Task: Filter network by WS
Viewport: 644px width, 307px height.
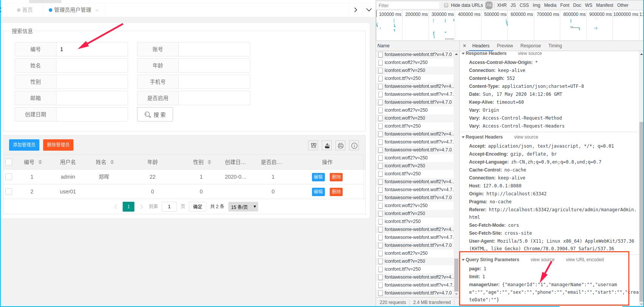Action: tap(588, 5)
